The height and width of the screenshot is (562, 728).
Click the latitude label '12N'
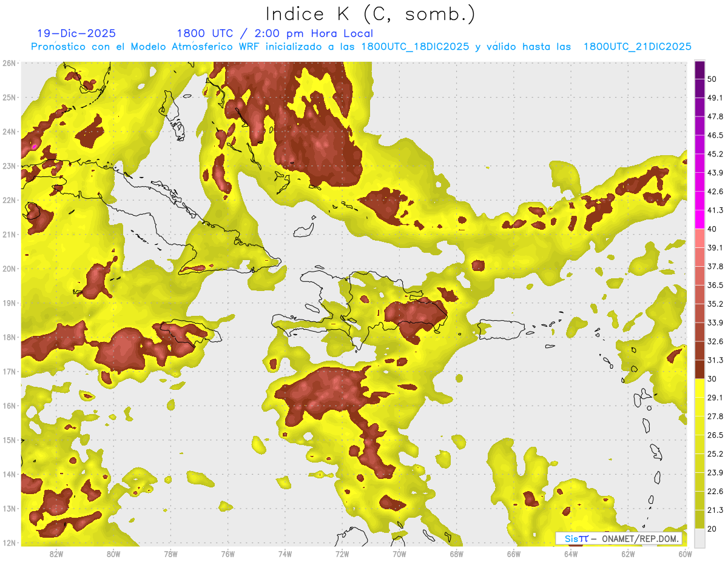9,543
